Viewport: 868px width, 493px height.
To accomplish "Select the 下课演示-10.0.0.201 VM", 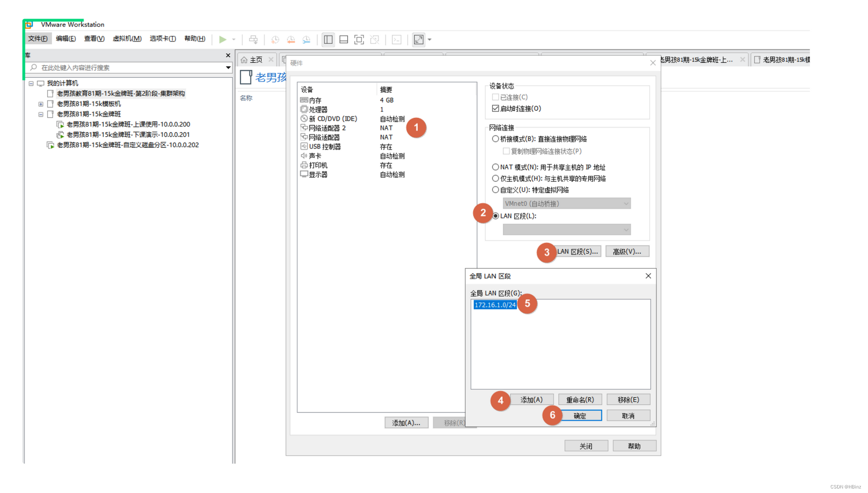I will pos(128,135).
